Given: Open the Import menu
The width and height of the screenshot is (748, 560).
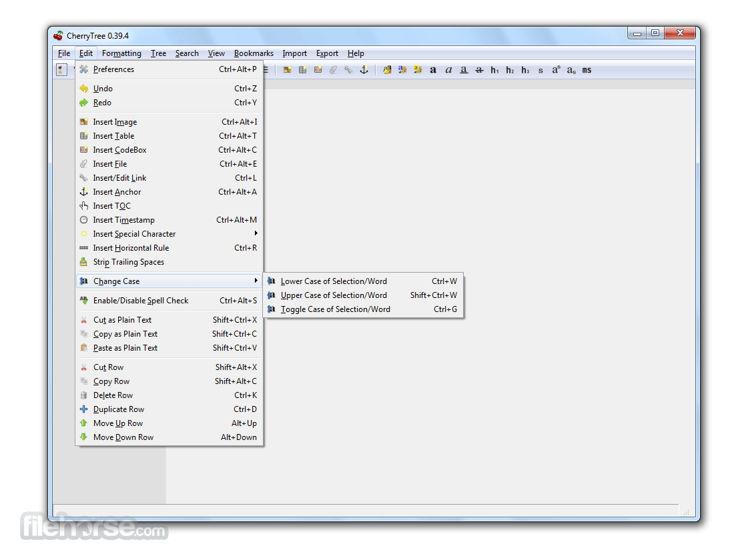Looking at the screenshot, I should pyautogui.click(x=294, y=53).
